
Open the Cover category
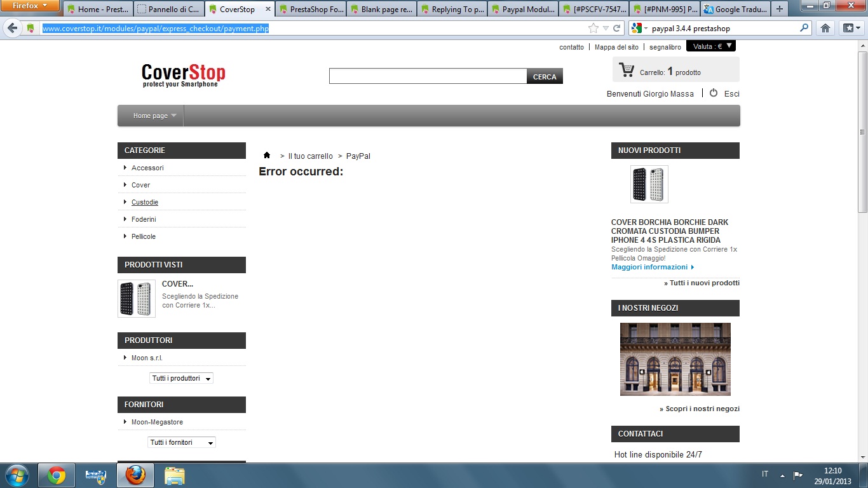(x=140, y=185)
